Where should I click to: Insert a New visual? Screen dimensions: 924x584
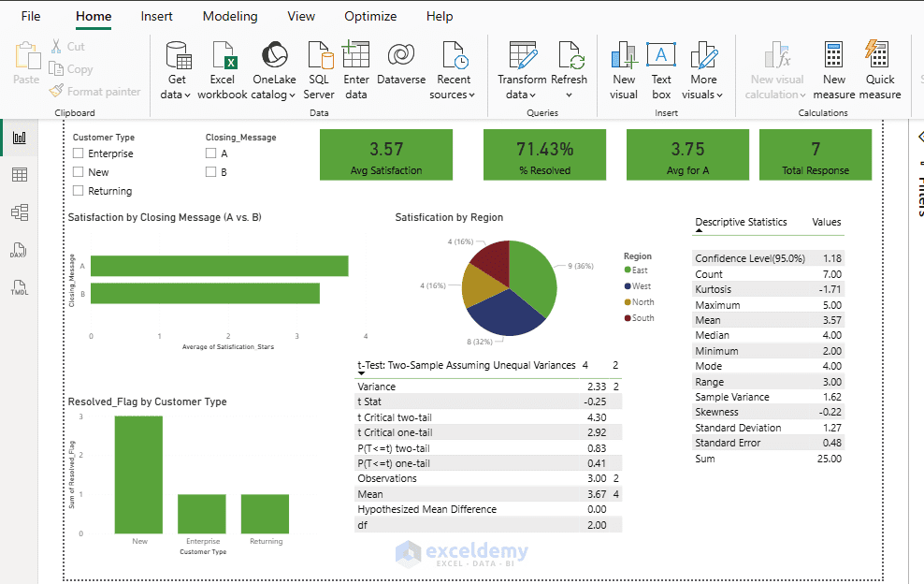tap(624, 69)
